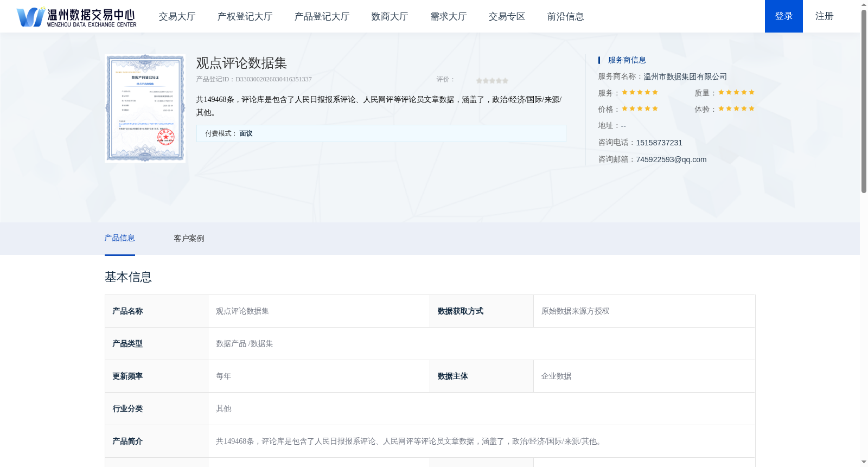Go to 数商大厅 page
The width and height of the screenshot is (868, 467).
[390, 17]
